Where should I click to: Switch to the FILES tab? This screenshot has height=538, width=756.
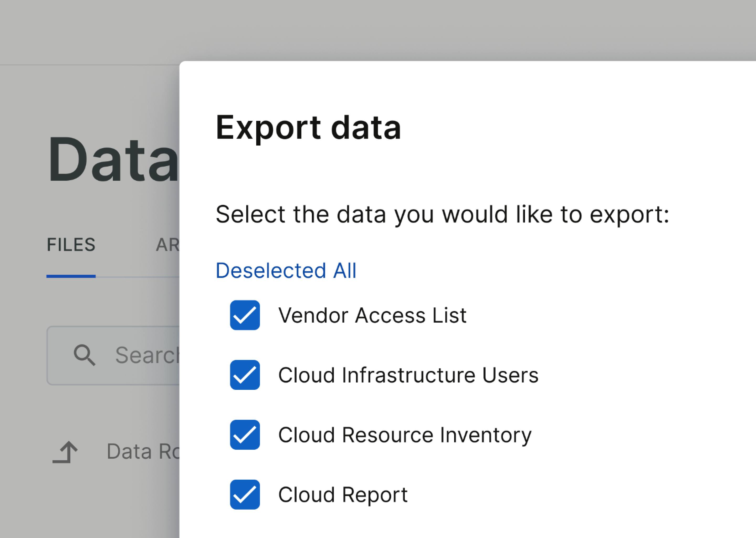click(x=71, y=245)
